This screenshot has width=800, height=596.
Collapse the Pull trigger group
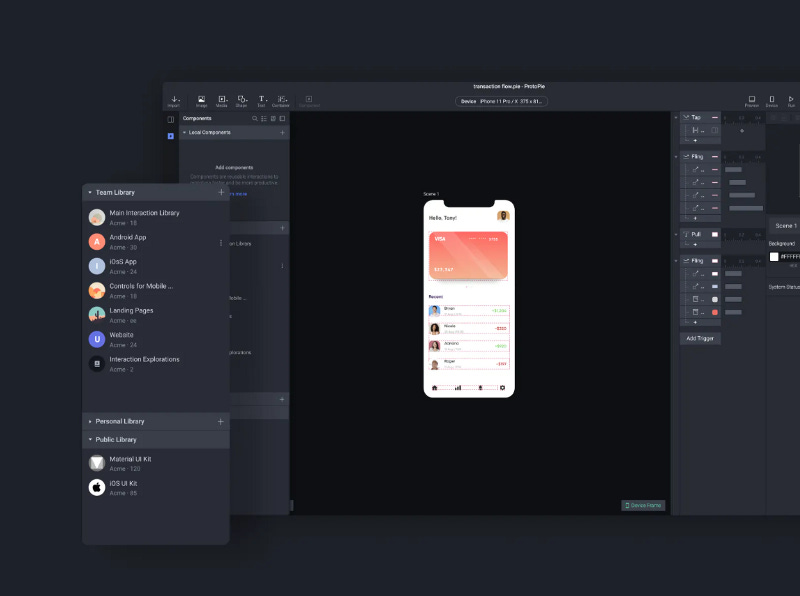[676, 234]
